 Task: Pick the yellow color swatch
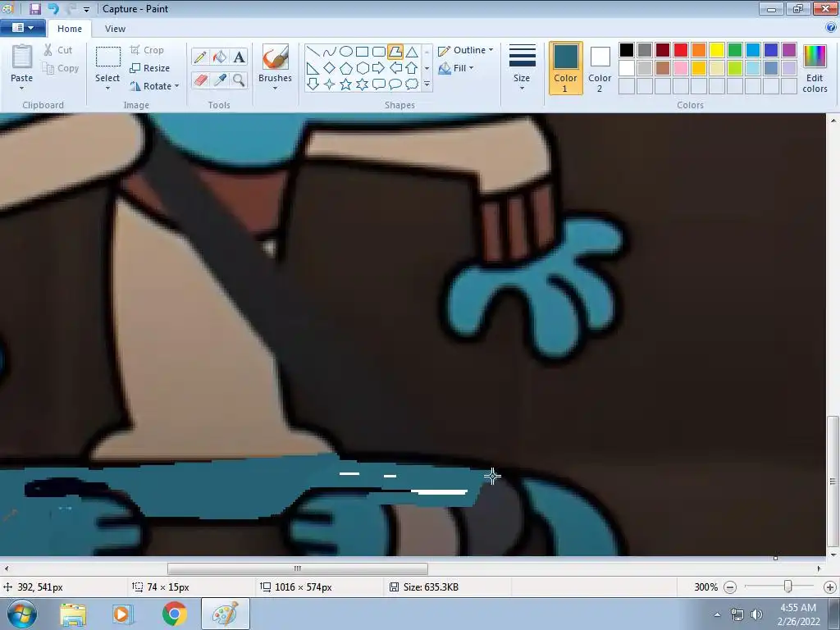click(x=717, y=50)
